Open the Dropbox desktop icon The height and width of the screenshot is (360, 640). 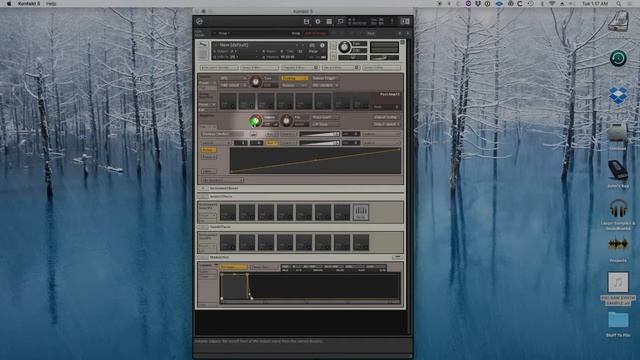(x=618, y=96)
